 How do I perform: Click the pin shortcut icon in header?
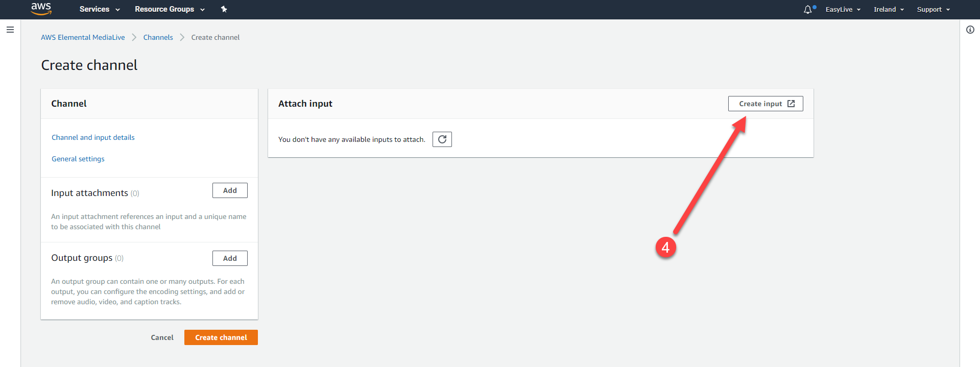coord(224,9)
